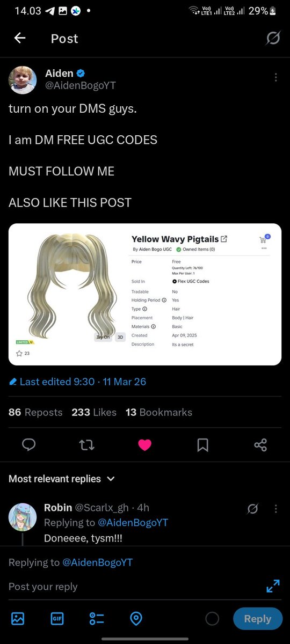Create a poll with poll icon
Screen dimensions: 290x644
click(97, 619)
